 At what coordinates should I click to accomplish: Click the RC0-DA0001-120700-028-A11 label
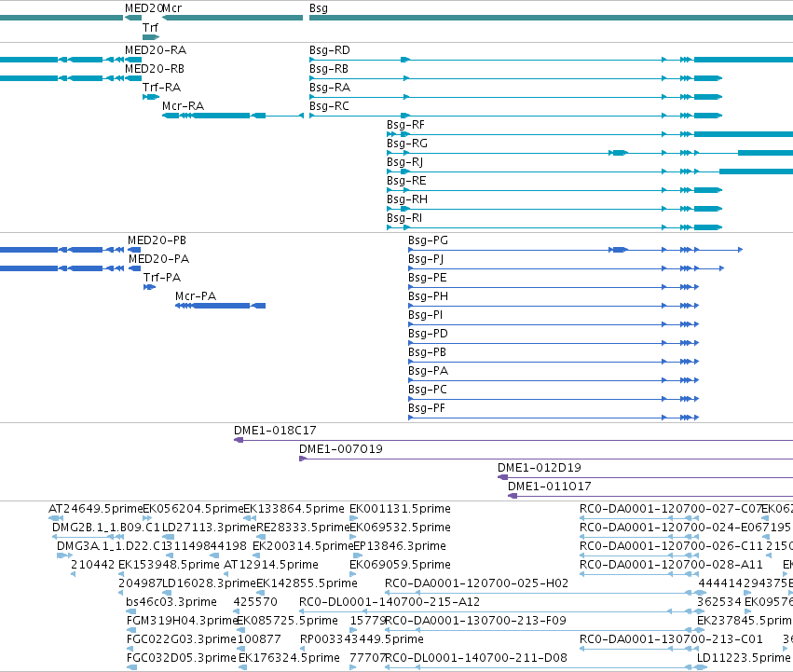[671, 565]
